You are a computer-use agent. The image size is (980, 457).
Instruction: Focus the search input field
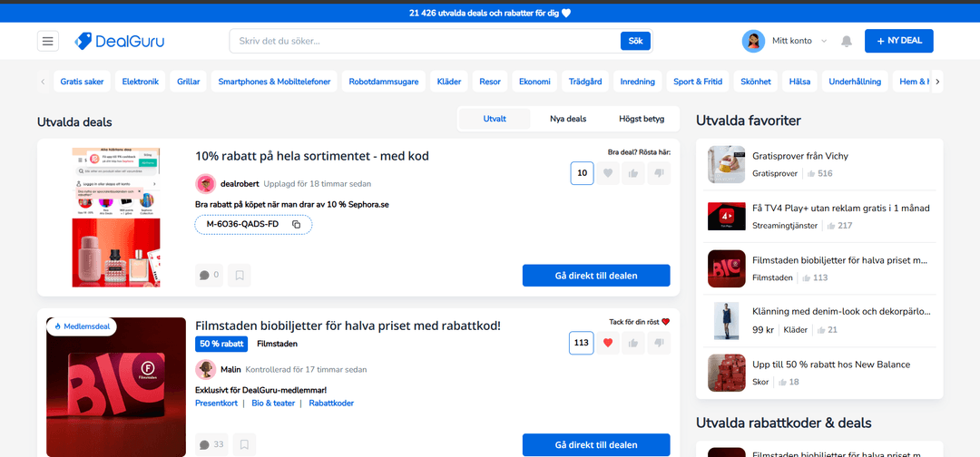[425, 41]
